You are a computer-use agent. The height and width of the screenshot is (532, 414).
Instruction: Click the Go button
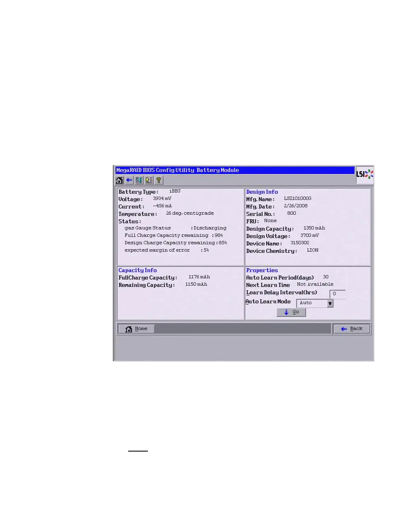pos(292,312)
